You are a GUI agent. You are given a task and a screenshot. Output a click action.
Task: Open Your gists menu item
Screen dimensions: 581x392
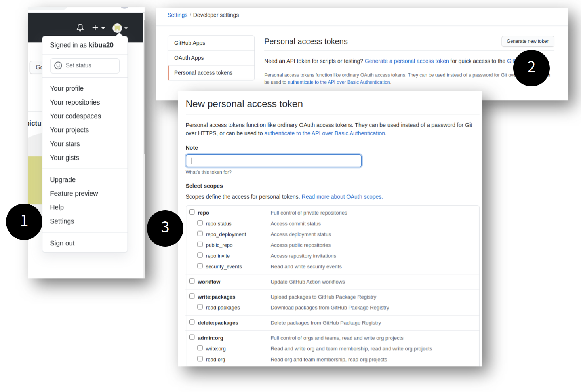coord(65,158)
